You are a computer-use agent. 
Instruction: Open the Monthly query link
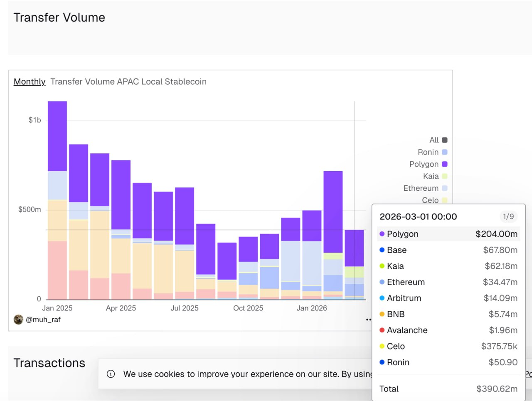(30, 82)
